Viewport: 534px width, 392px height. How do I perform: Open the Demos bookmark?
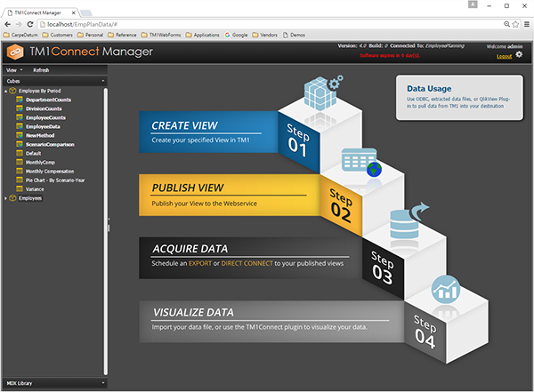(294, 35)
